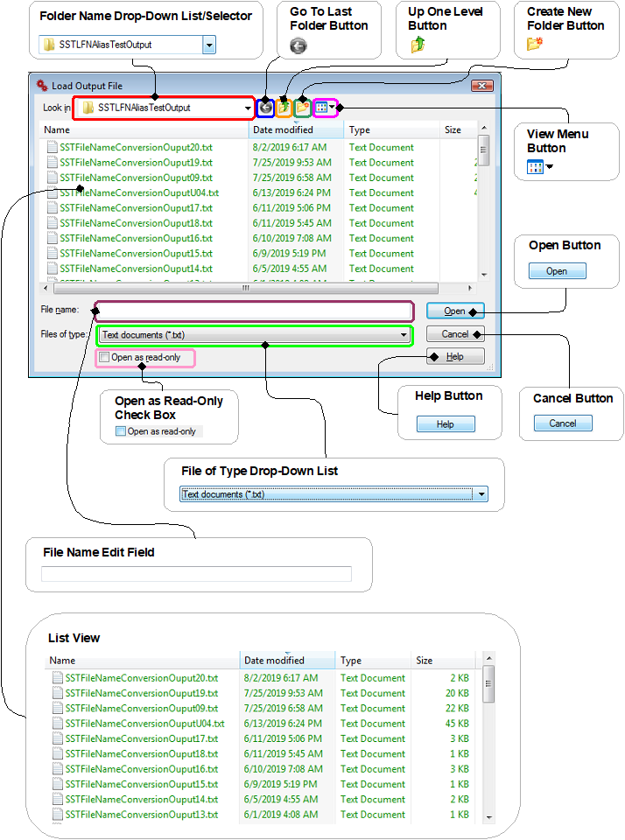Image resolution: width=625 pixels, height=840 pixels.
Task: Click 6/9/2019 5:19 PM date in the dialog list
Action: click(290, 254)
